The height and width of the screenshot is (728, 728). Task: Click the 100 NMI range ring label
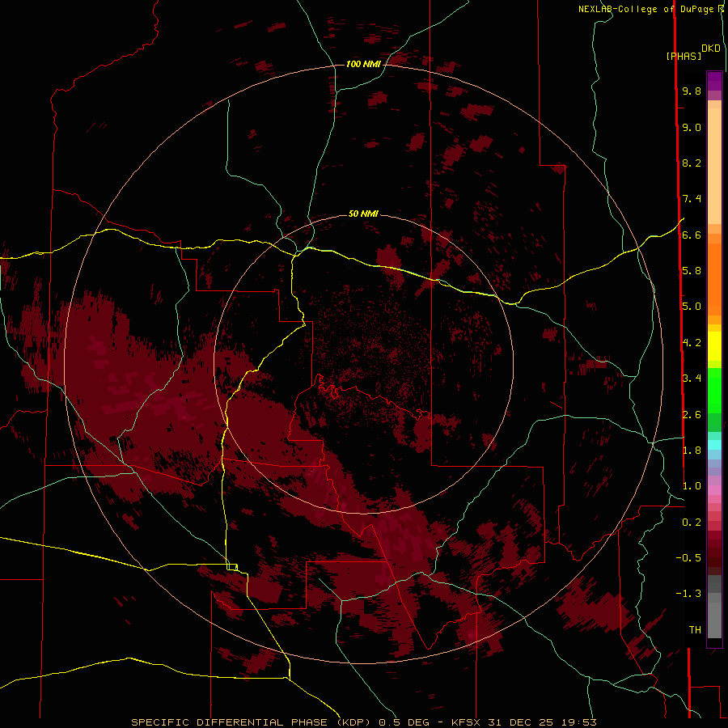point(363,64)
